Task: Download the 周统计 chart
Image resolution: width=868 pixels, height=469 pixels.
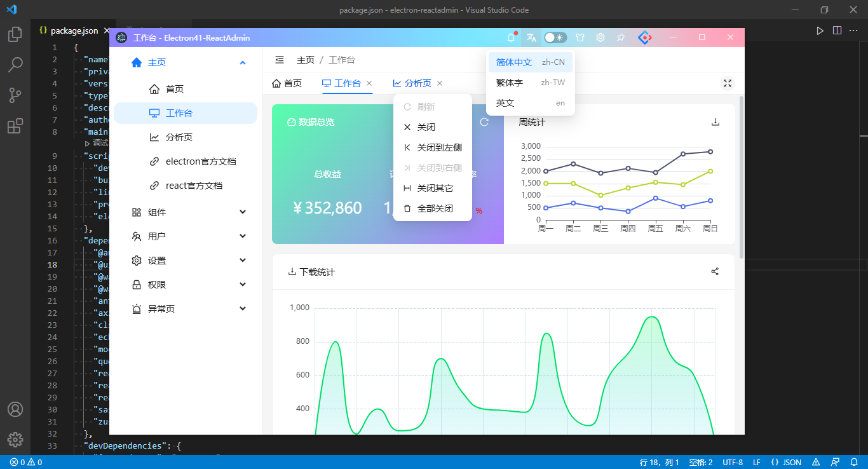Action: point(715,122)
